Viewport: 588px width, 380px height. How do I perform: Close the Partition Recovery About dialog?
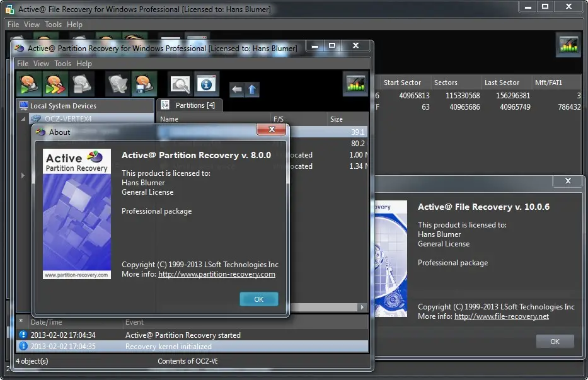(x=272, y=129)
